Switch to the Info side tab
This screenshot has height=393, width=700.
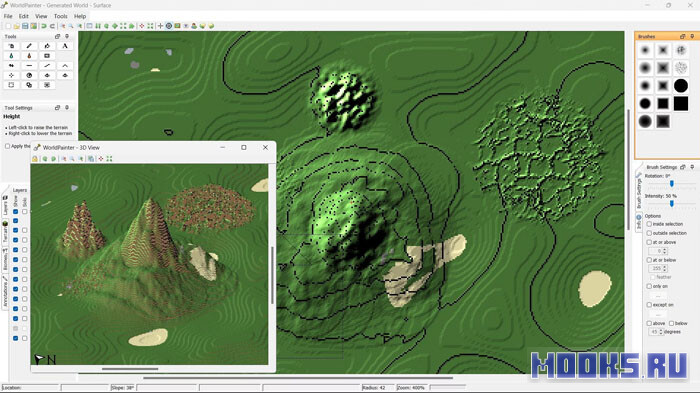[x=638, y=222]
